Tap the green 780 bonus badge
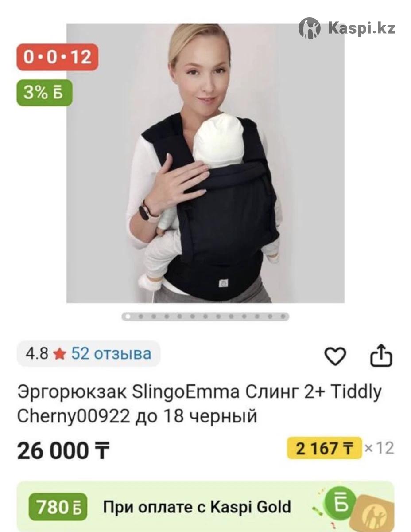 pos(58,508)
